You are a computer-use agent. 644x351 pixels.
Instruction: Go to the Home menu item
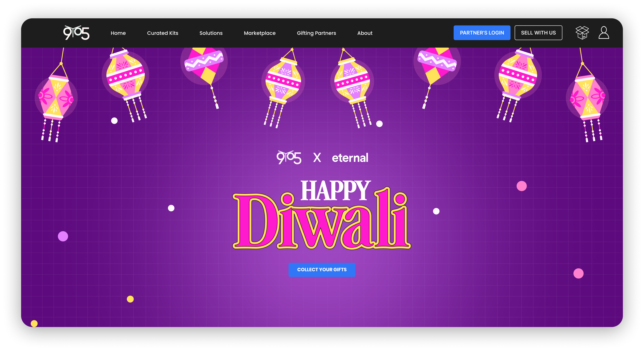tap(118, 33)
